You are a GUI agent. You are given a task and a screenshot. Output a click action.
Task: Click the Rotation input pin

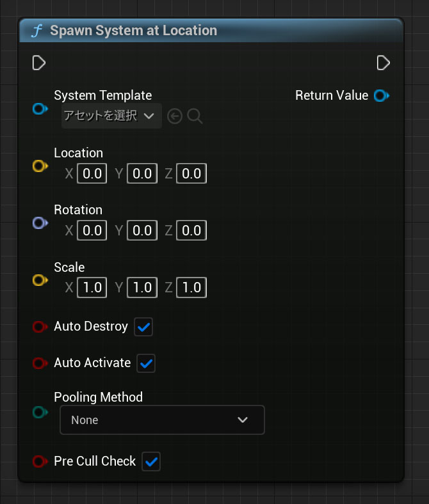click(x=40, y=223)
